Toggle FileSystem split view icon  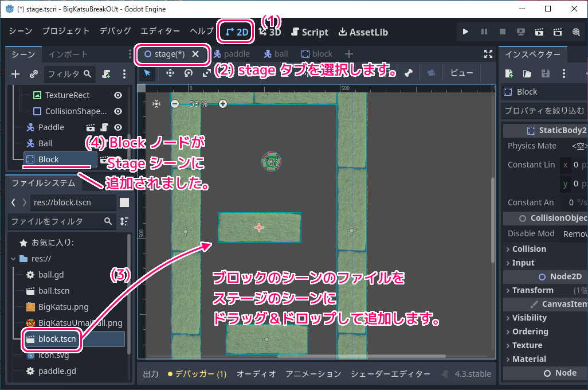[124, 202]
